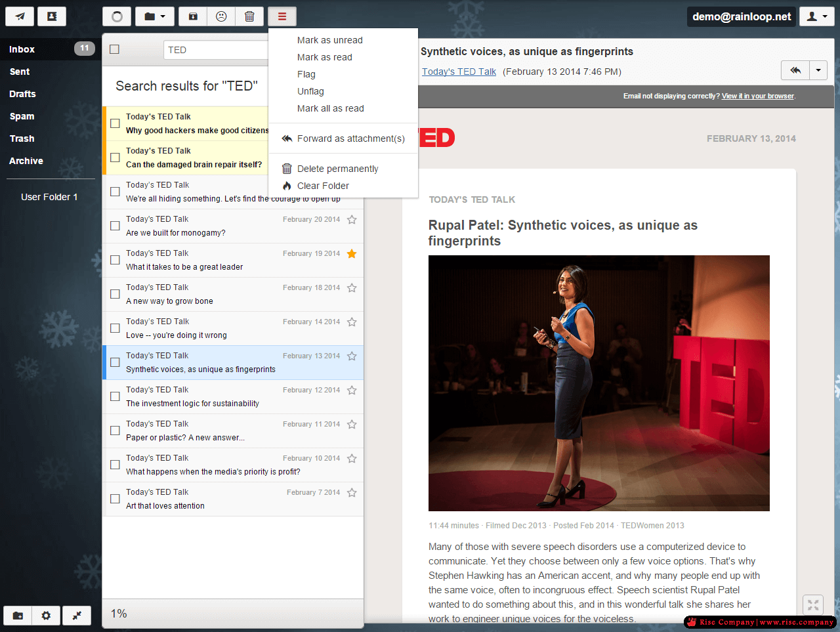Image resolution: width=840 pixels, height=632 pixels.
Task: Select checkbox for 'We're all hiding something' message
Action: tap(115, 192)
